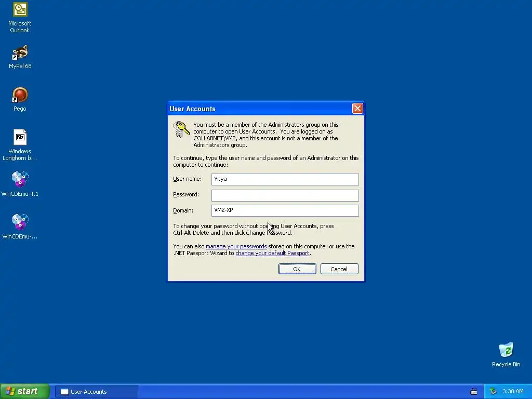Click the keys icon in the dialog
This screenshot has width=532, height=399.
(x=181, y=129)
